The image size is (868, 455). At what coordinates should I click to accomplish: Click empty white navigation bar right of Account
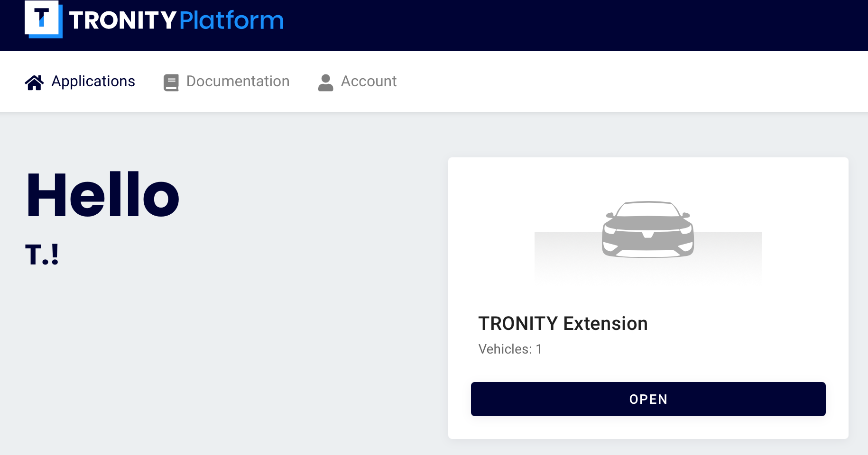617,82
